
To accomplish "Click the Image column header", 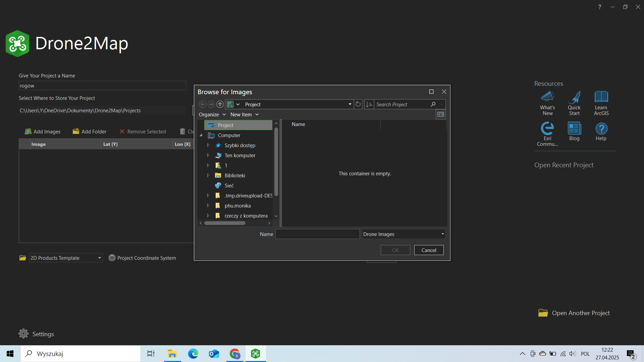I will (65, 144).
